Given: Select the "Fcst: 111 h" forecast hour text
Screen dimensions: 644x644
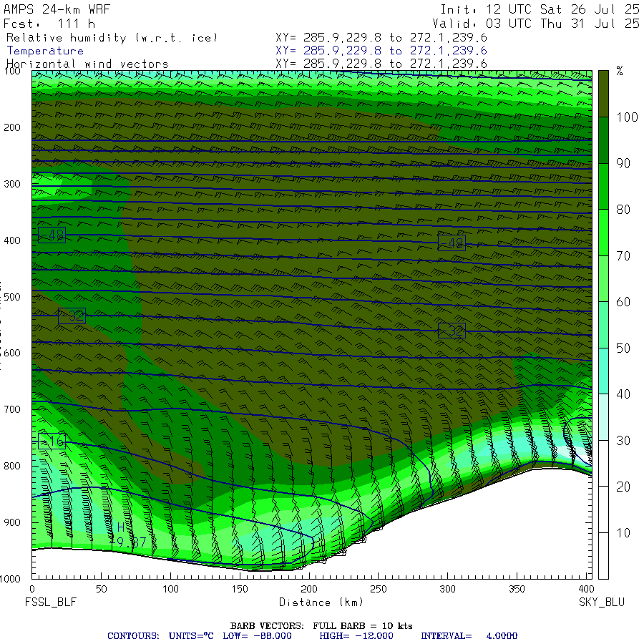Looking at the screenshot, I should click(x=49, y=24).
